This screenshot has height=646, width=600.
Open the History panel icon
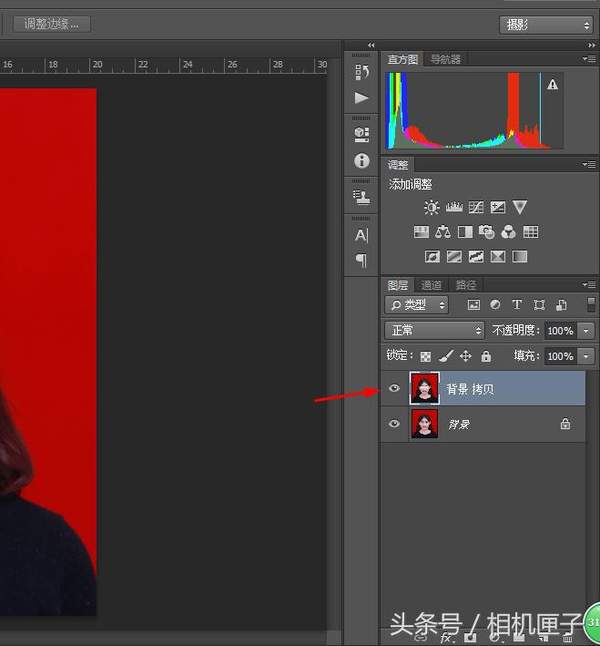coord(361,72)
